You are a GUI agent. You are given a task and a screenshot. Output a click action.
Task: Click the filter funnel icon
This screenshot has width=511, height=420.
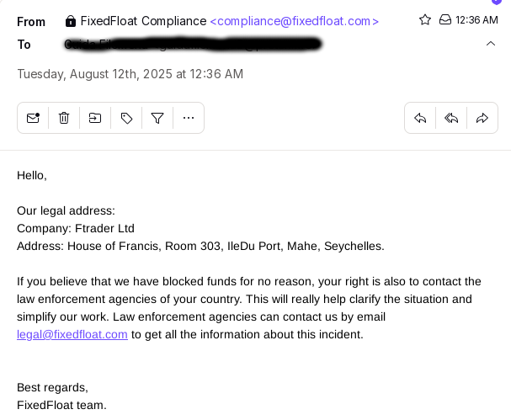pyautogui.click(x=157, y=118)
